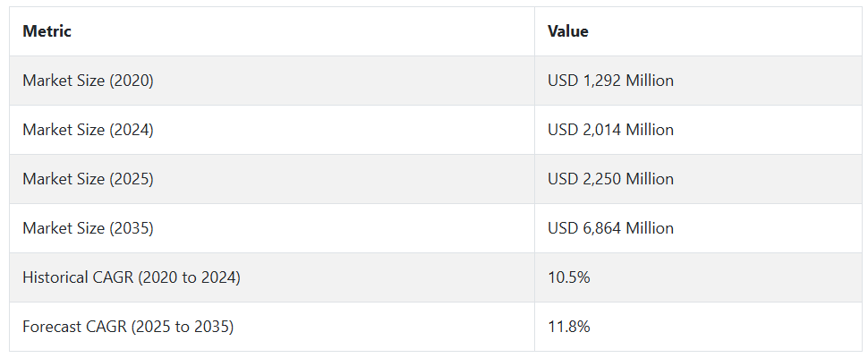The image size is (868, 358).
Task: Click the Historical CAGR (2020 to 2024) cell
Action: pyautogui.click(x=272, y=277)
